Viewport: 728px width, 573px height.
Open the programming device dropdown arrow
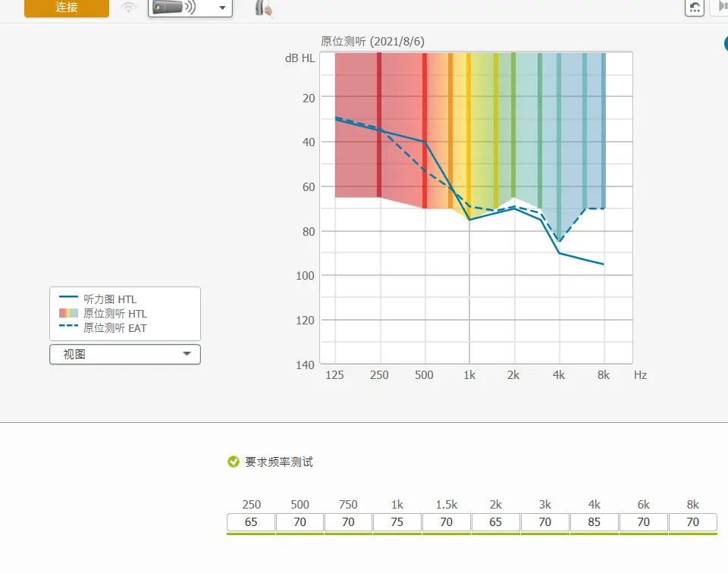tap(222, 8)
